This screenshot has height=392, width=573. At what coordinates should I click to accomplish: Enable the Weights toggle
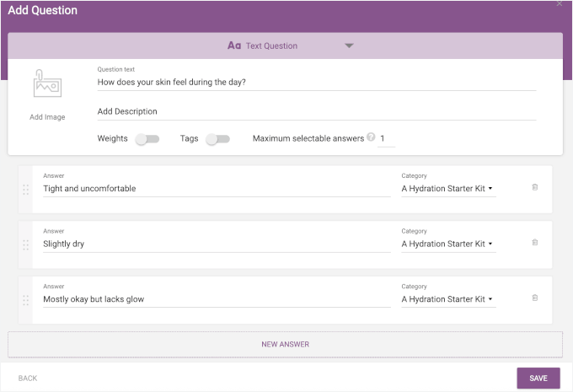point(147,139)
